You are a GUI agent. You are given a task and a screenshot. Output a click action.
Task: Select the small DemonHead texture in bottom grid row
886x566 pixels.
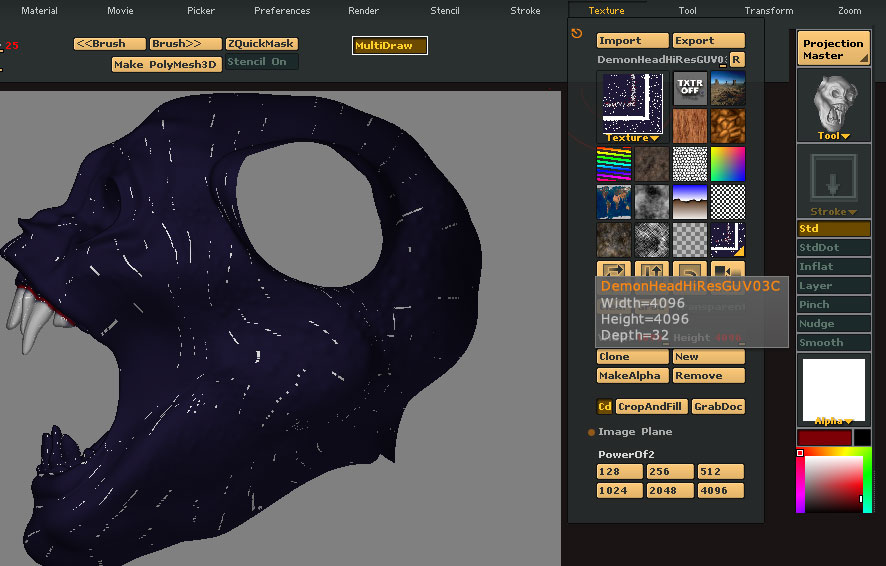pyautogui.click(x=728, y=240)
